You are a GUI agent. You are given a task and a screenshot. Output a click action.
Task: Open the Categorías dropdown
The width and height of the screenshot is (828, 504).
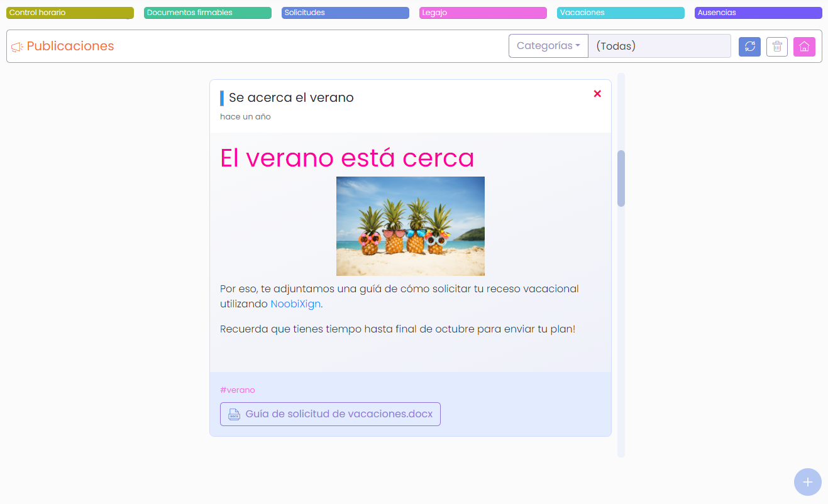548,45
